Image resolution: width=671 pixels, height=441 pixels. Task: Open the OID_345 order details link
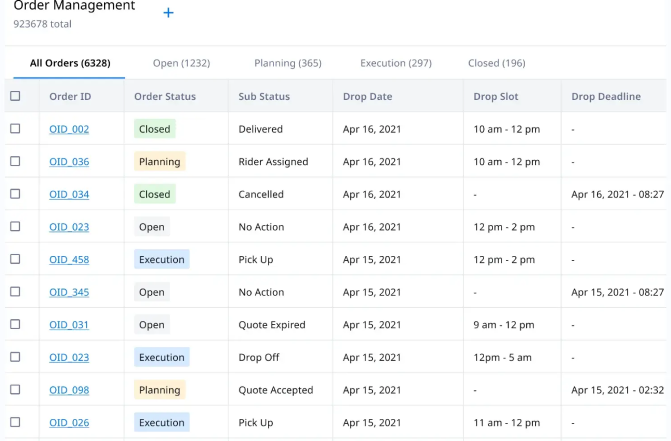[69, 292]
